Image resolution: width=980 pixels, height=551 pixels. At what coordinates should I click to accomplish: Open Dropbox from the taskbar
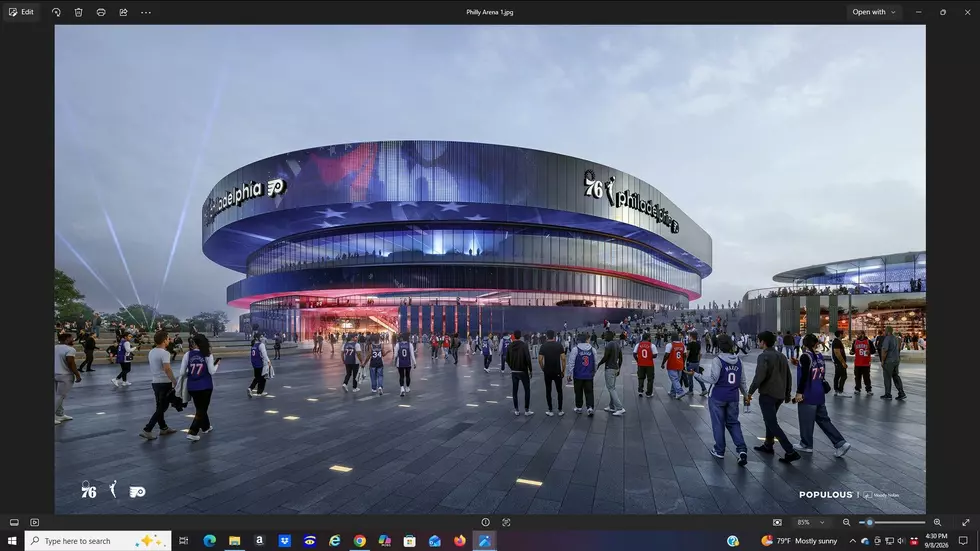[x=284, y=540]
